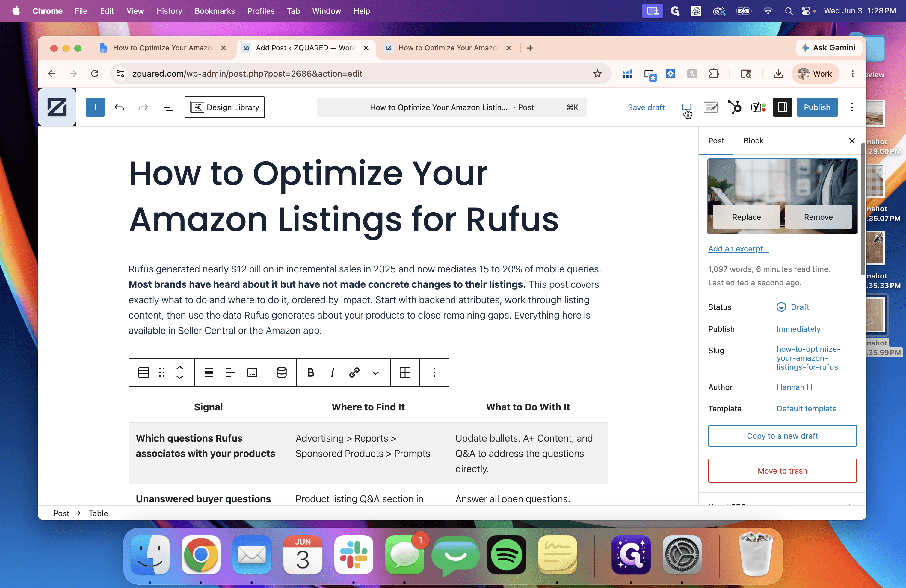Click the table block type icon

coord(144,372)
